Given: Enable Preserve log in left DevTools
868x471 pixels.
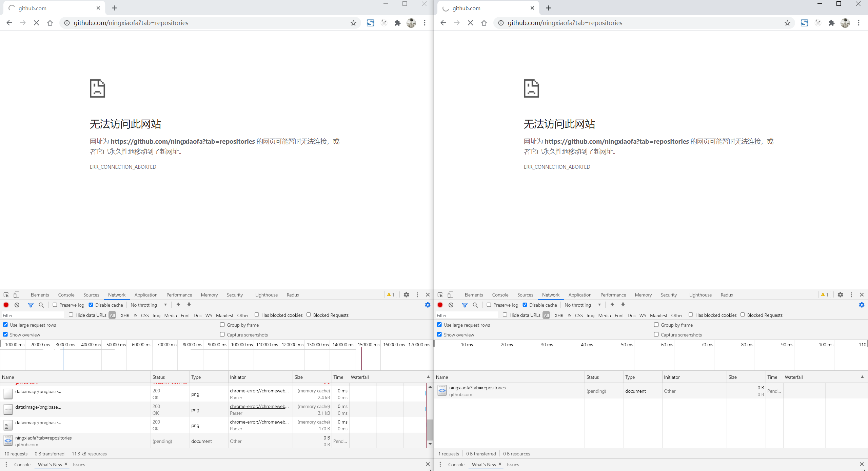Looking at the screenshot, I should pyautogui.click(x=55, y=305).
